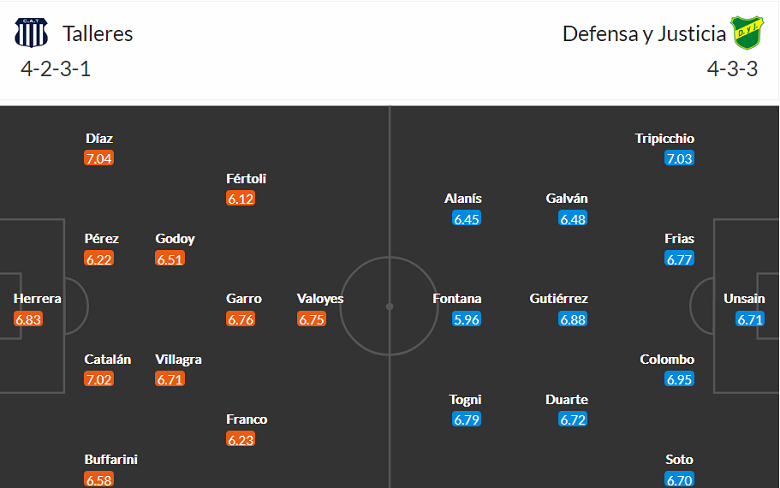Click Soto's 6.70 rating badge
780x488 pixels.
[x=679, y=480]
